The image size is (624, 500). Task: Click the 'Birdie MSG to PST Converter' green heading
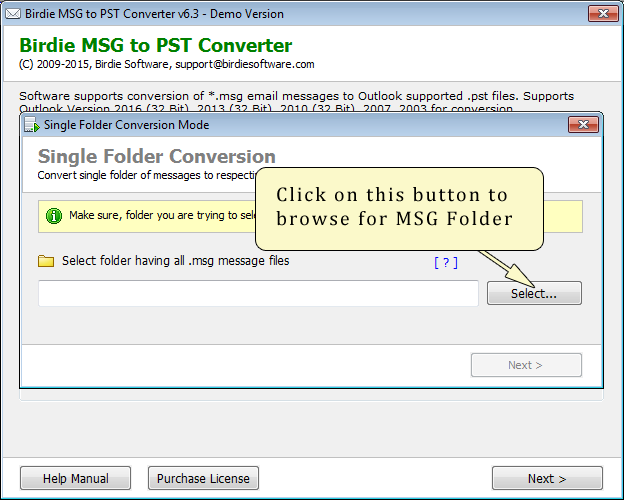click(x=156, y=45)
